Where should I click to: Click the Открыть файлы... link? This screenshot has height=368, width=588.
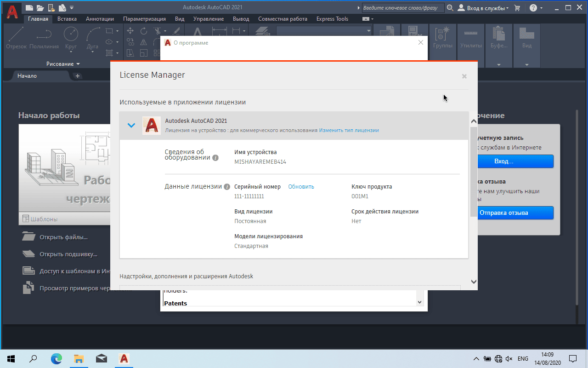64,237
